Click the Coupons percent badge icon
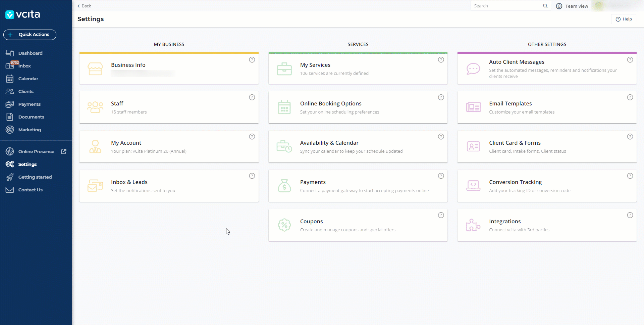The height and width of the screenshot is (325, 644). [284, 225]
